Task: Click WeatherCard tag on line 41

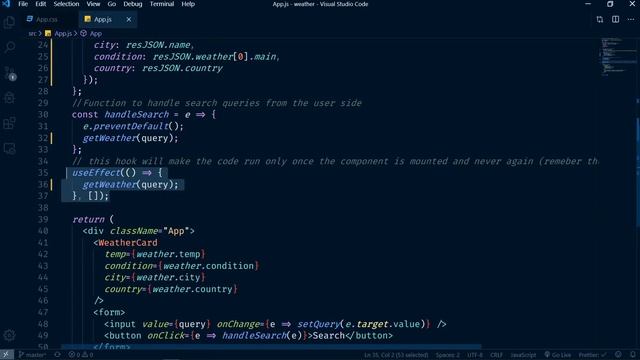Action: pos(128,242)
